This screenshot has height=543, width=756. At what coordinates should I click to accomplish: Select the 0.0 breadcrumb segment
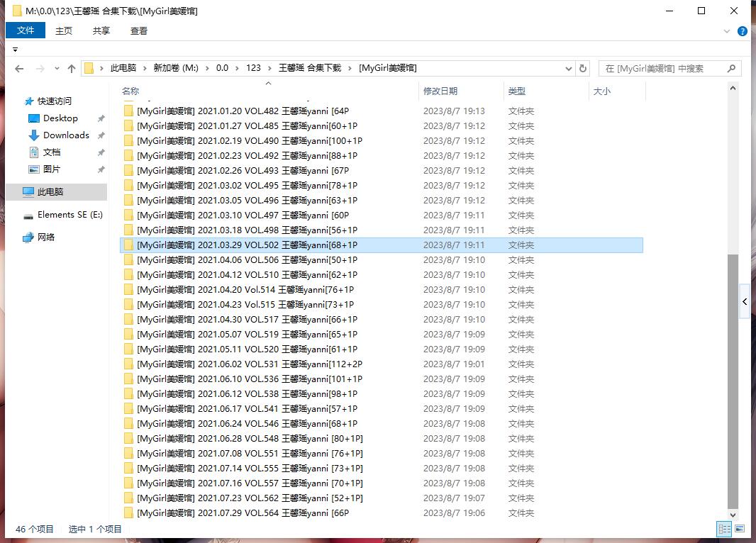(x=222, y=68)
